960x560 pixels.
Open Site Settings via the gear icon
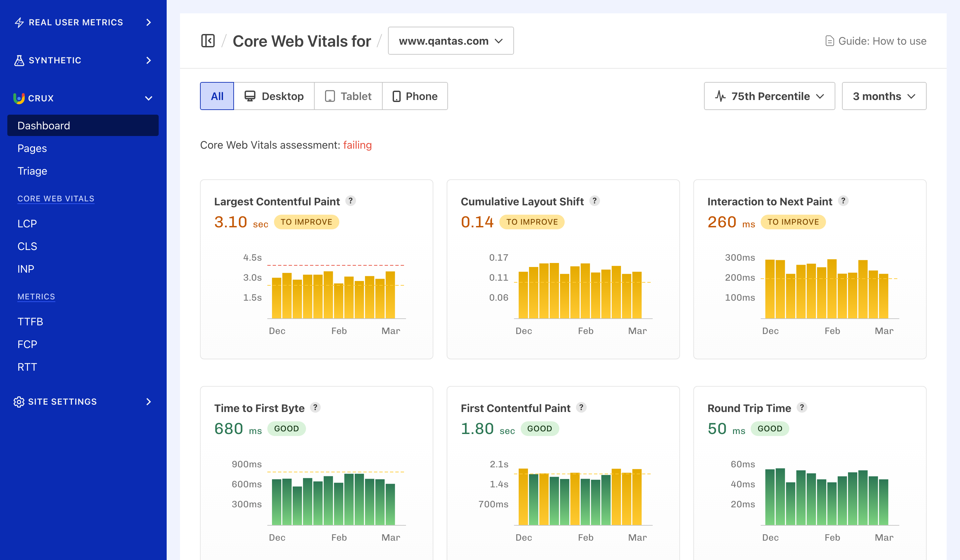18,402
